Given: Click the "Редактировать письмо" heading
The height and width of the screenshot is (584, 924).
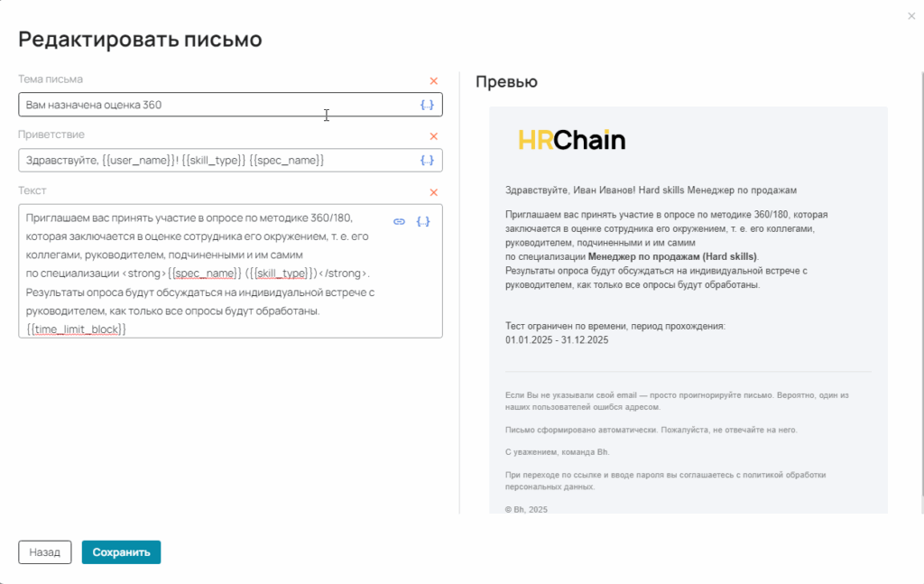Looking at the screenshot, I should coord(140,40).
